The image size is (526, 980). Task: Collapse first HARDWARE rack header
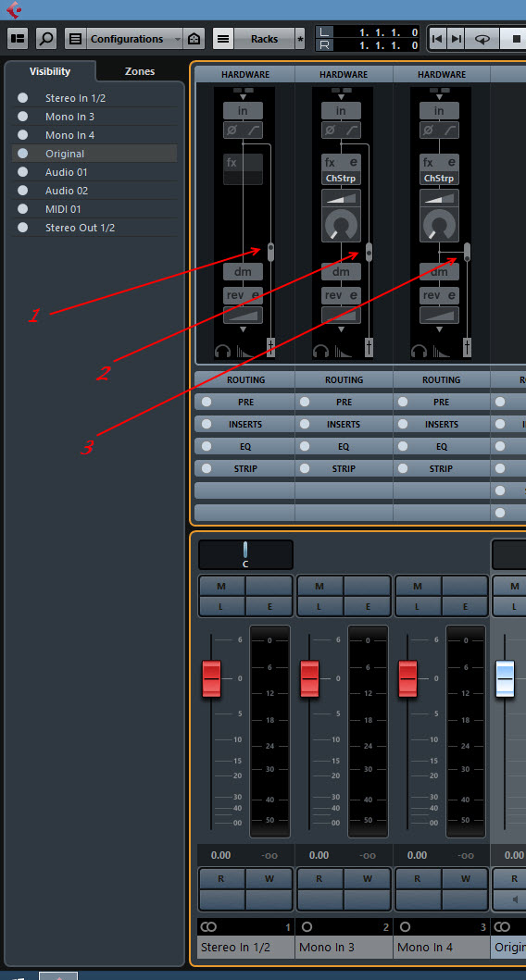245,74
